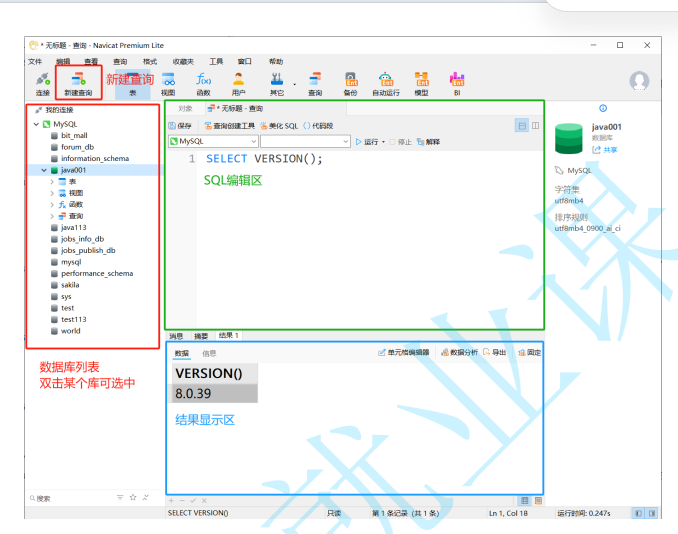
Task: Open the Others toolbar icon
Action: (277, 83)
